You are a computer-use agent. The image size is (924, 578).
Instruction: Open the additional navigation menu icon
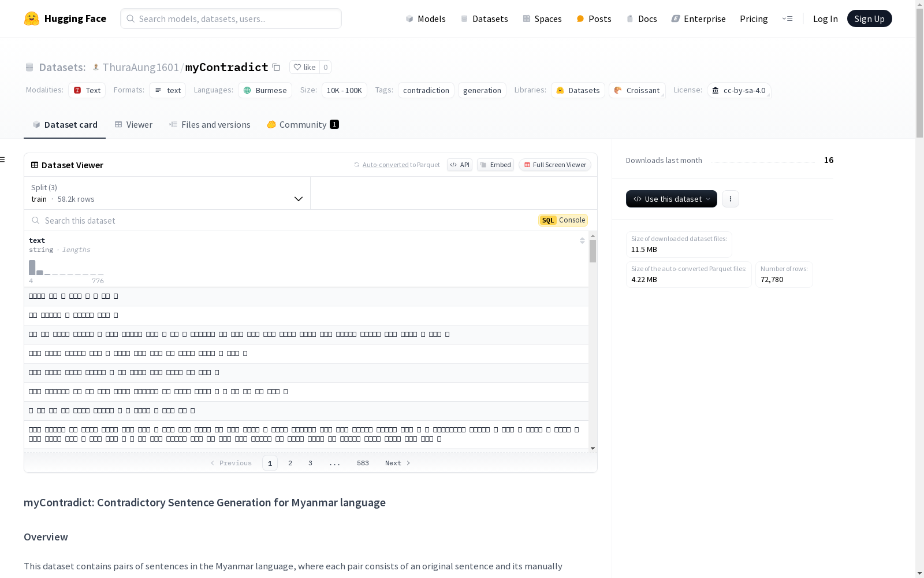787,18
